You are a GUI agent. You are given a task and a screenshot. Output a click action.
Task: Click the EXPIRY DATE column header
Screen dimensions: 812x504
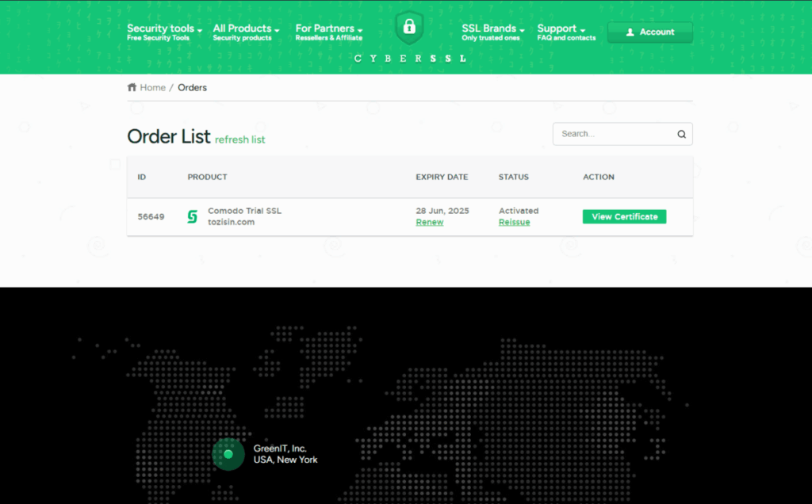(442, 177)
